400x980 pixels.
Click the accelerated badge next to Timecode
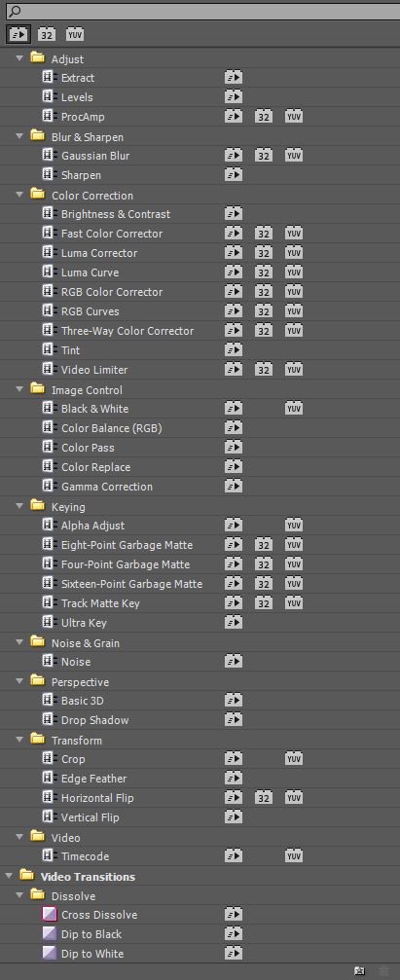tap(234, 855)
